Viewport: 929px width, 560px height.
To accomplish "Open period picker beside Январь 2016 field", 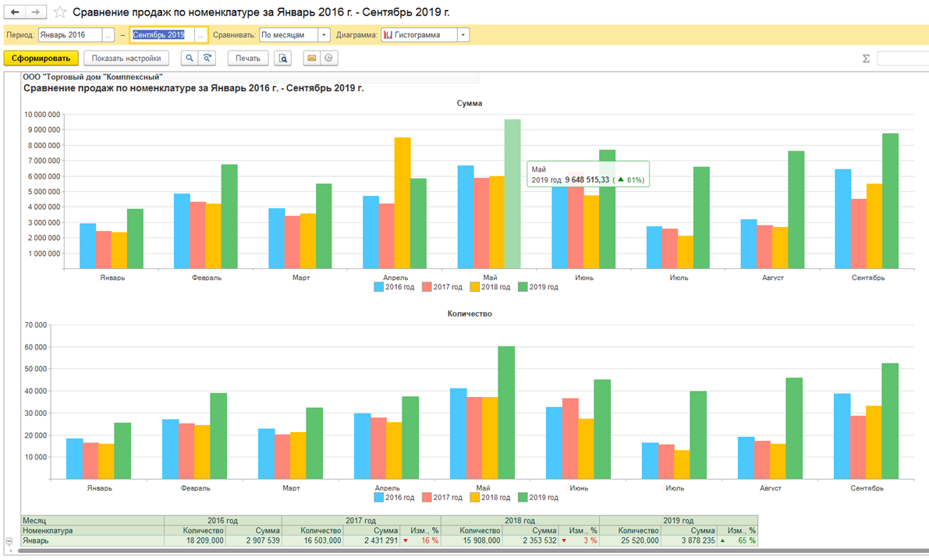I will (108, 35).
